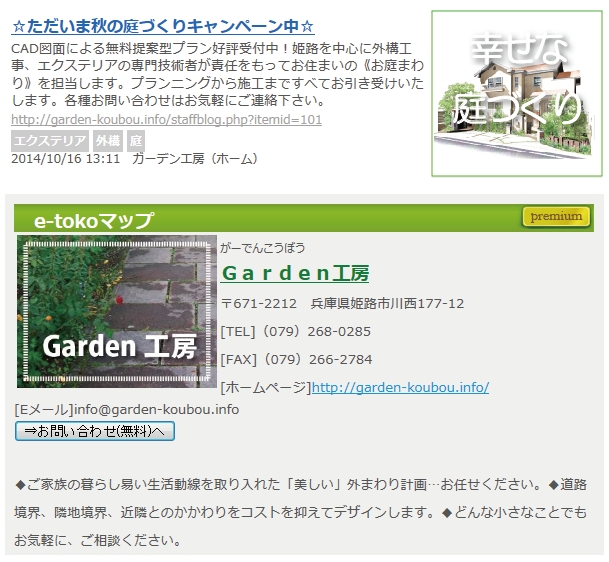Viewport: 609px width, 562px height.
Task: Open the 秋の庭づくりキャンペーン中 headline link
Action: tap(162, 26)
